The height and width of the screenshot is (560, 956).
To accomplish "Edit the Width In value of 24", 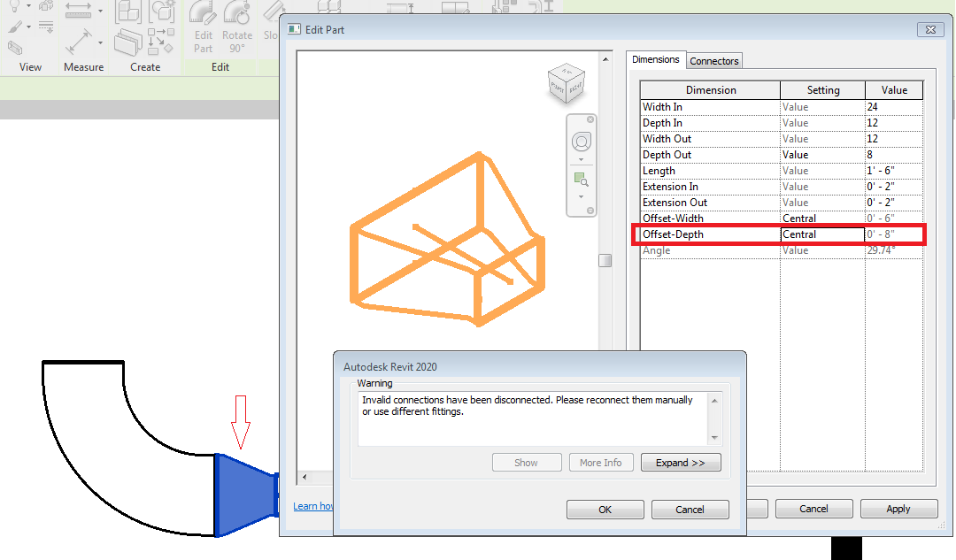I will tap(893, 106).
